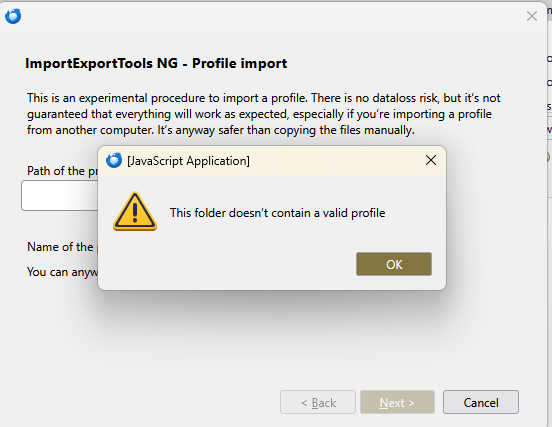
Task: Click the ImportExportTools NG - Profile import heading
Action: [x=156, y=63]
